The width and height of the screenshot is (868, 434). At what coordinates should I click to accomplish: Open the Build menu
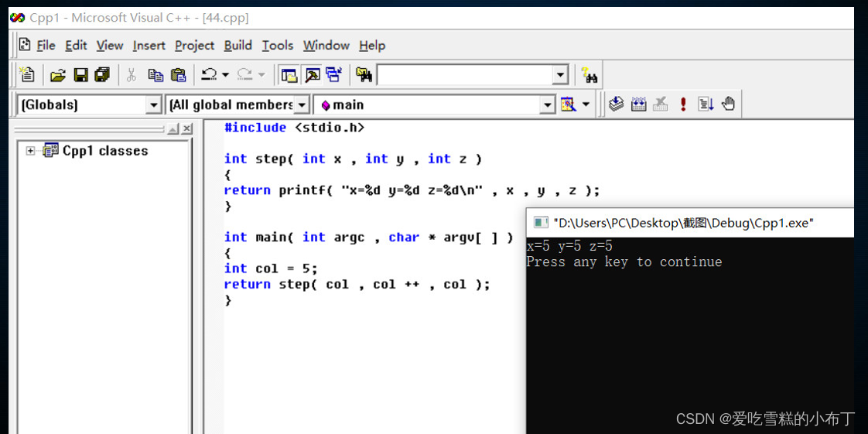tap(238, 46)
